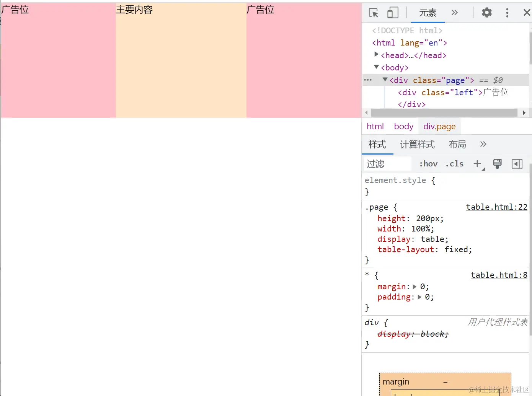
Task: Open the DevTools three-dot customize menu
Action: (x=507, y=13)
